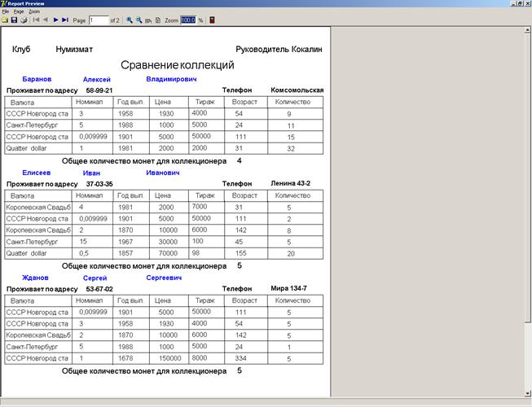Image resolution: width=532 pixels, height=407 pixels.
Task: Jump to the first page
Action: point(36,20)
